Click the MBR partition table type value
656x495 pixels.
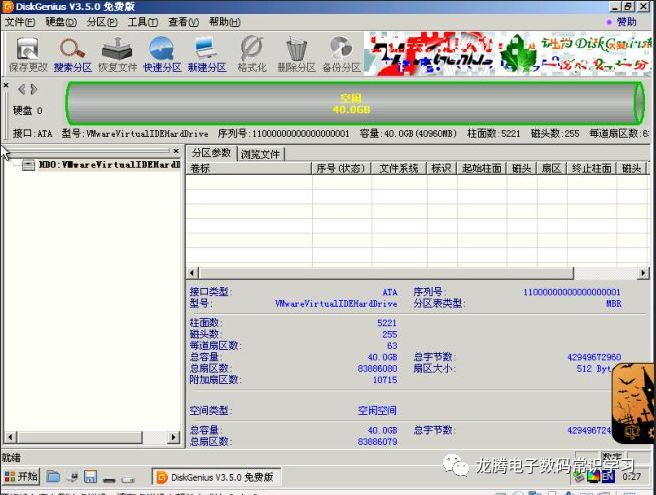614,304
